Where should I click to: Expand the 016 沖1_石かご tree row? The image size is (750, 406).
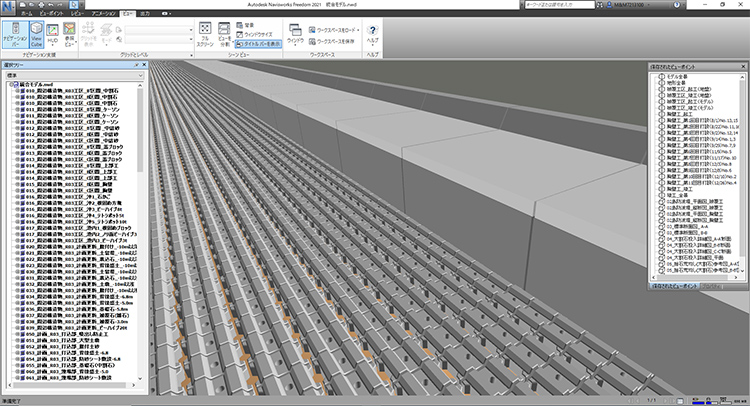[17, 197]
